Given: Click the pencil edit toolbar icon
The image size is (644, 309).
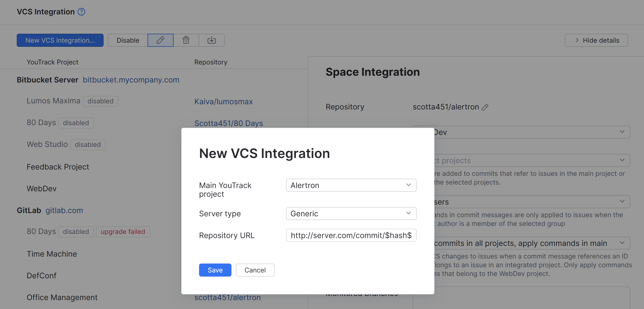Looking at the screenshot, I should pos(161,40).
